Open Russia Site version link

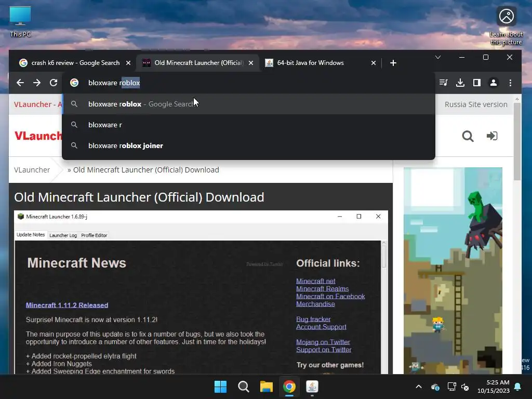pyautogui.click(x=476, y=104)
